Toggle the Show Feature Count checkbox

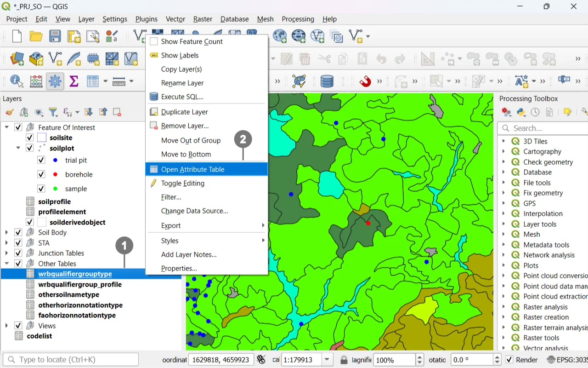[x=154, y=41]
